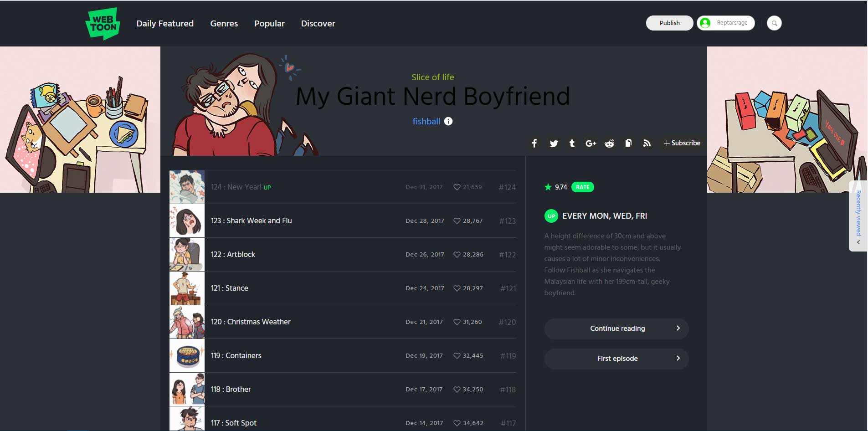Open search with the magnifier icon
The height and width of the screenshot is (431, 868).
tap(774, 23)
